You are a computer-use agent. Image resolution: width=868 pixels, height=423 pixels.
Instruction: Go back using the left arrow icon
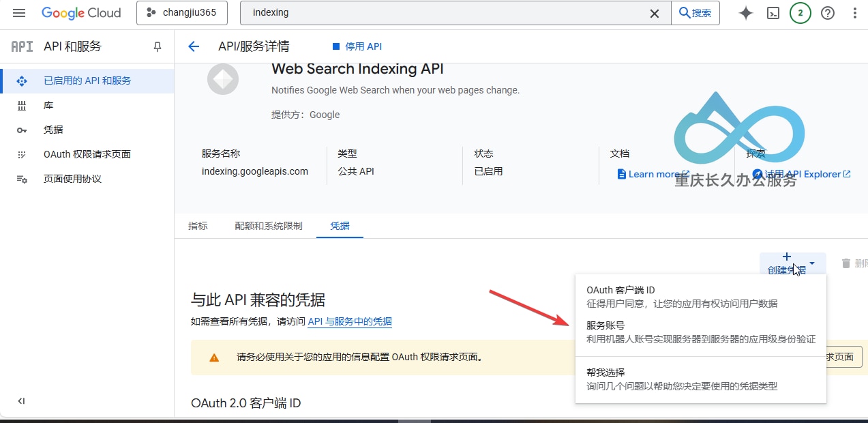194,46
